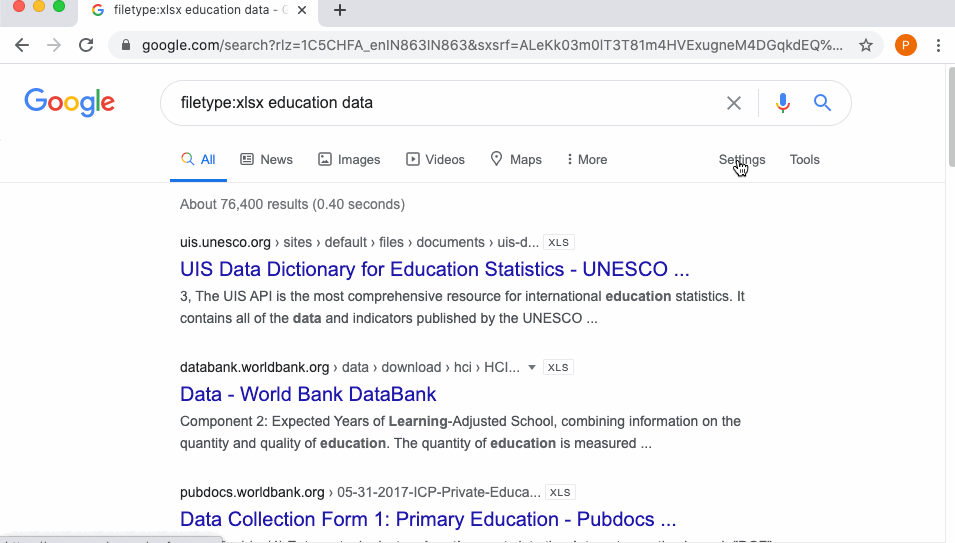Open the search Tools options
Viewport: 955px width, 543px height.
(x=804, y=160)
